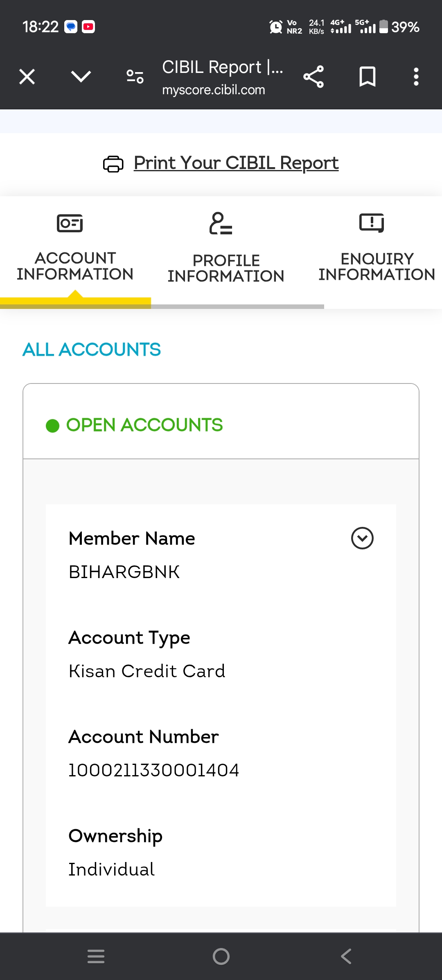Image resolution: width=442 pixels, height=980 pixels.
Task: Select the All Accounts heading
Action: tap(92, 349)
